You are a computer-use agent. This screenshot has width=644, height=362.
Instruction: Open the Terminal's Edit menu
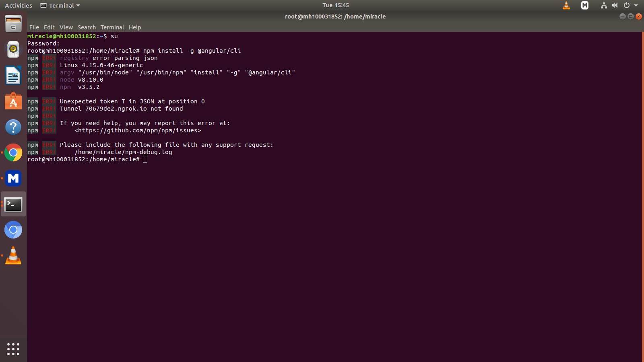pyautogui.click(x=49, y=27)
